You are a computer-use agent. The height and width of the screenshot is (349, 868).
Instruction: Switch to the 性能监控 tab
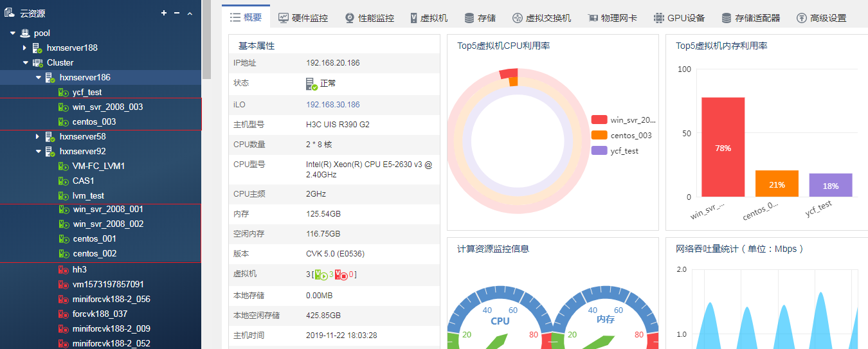click(x=369, y=18)
